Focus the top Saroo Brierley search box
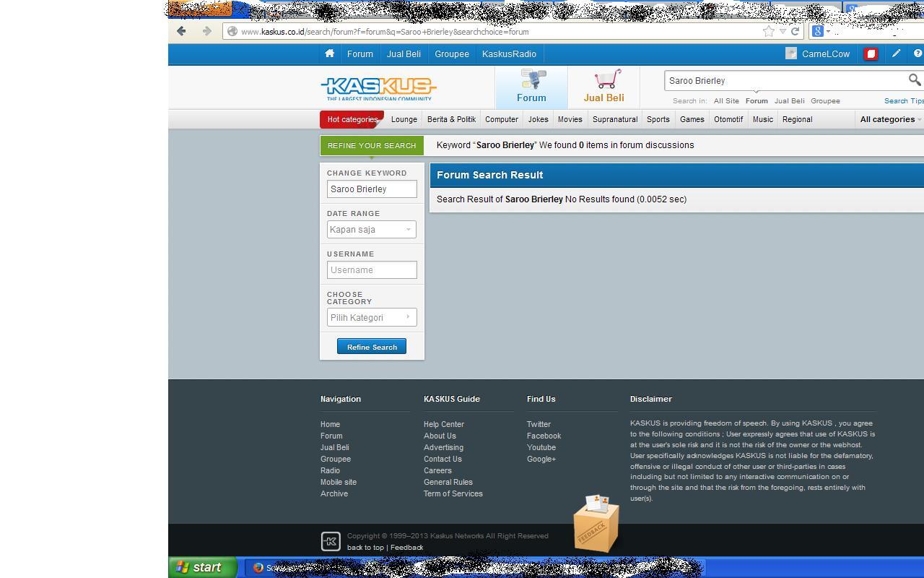Image resolution: width=924 pixels, height=578 pixels. point(785,81)
